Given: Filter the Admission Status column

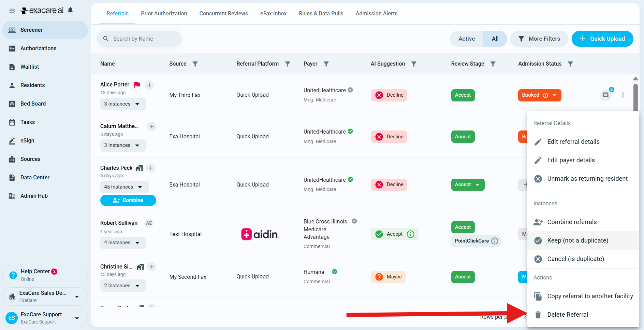Looking at the screenshot, I should click(570, 64).
